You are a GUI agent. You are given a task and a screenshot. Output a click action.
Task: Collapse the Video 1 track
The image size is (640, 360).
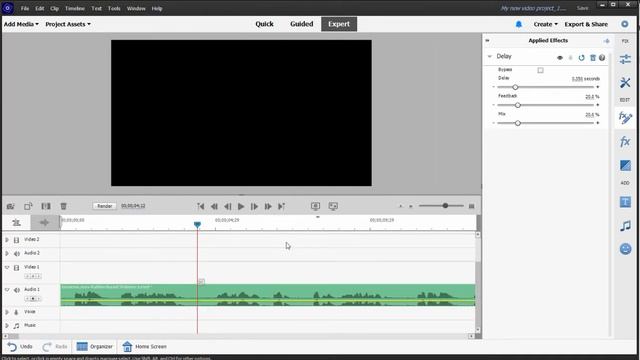(x=7, y=267)
